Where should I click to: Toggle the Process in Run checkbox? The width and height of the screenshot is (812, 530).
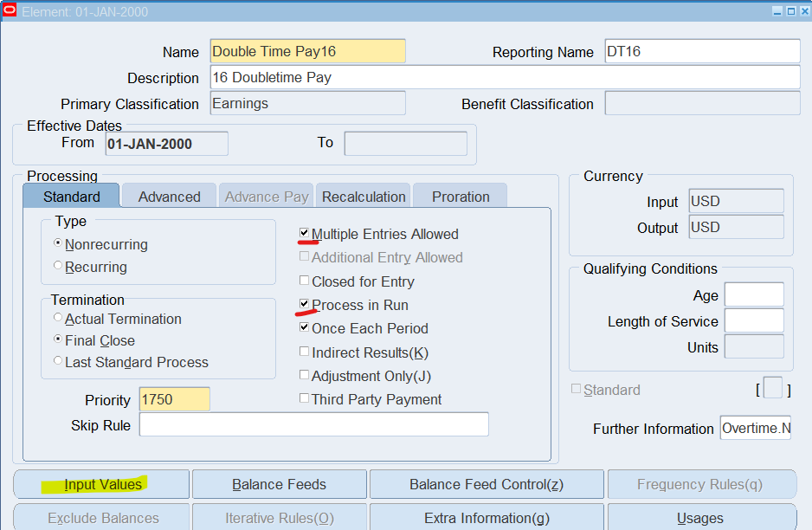304,305
